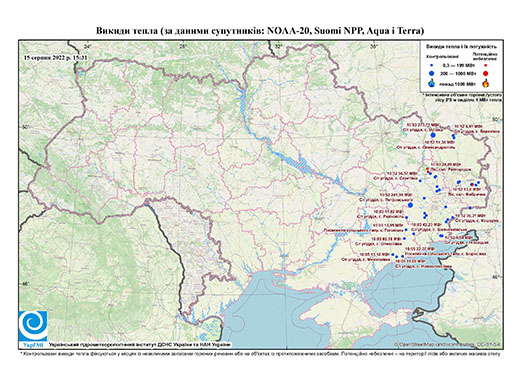Click the map title mentioning NOAA-20
The height and width of the screenshot is (368, 520).
coord(260,31)
